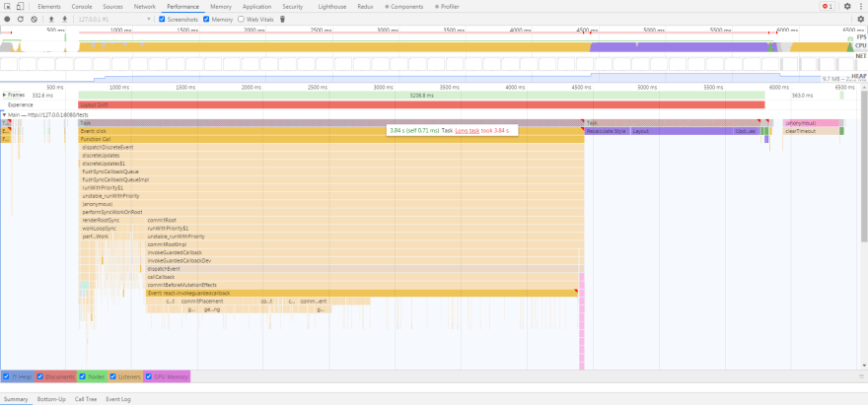Toggle the Documents counter checkbox
The width and height of the screenshot is (868, 405).
pyautogui.click(x=40, y=376)
